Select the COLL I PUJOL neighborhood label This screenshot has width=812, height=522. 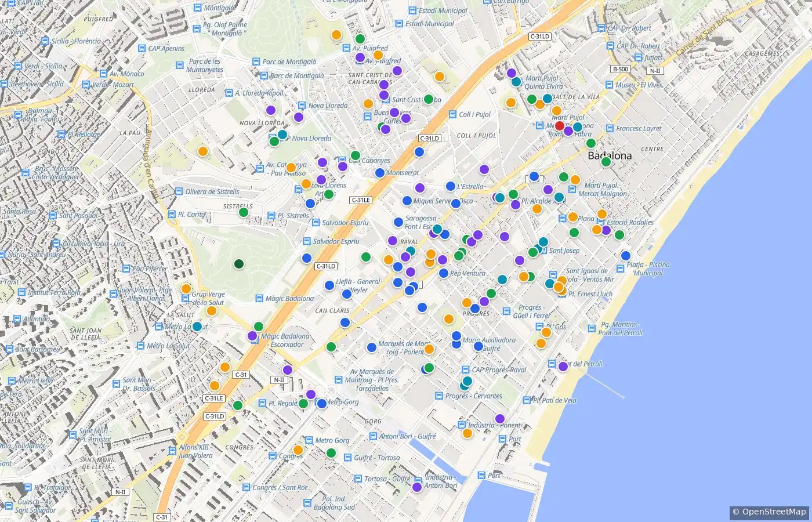click(477, 136)
